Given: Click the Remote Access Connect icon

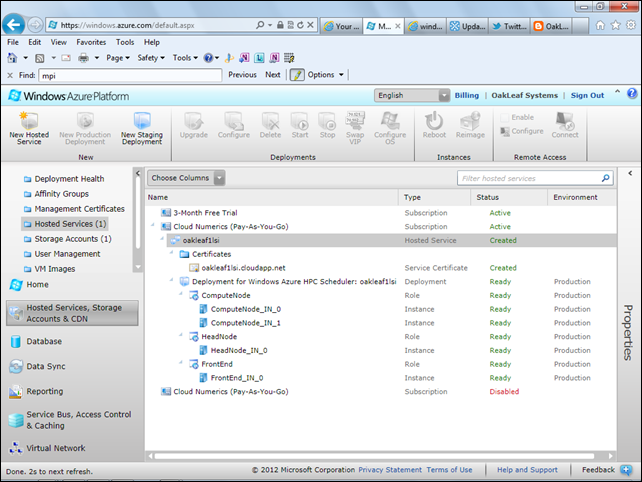Looking at the screenshot, I should (x=565, y=120).
